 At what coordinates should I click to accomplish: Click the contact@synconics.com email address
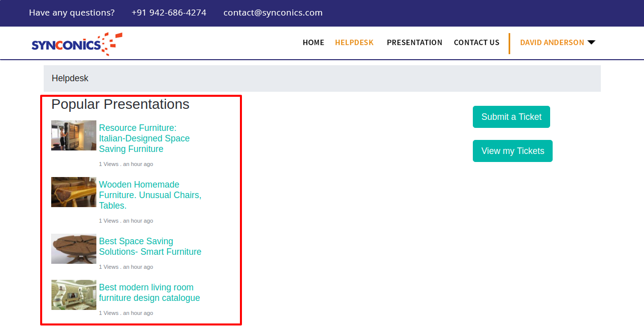point(273,13)
